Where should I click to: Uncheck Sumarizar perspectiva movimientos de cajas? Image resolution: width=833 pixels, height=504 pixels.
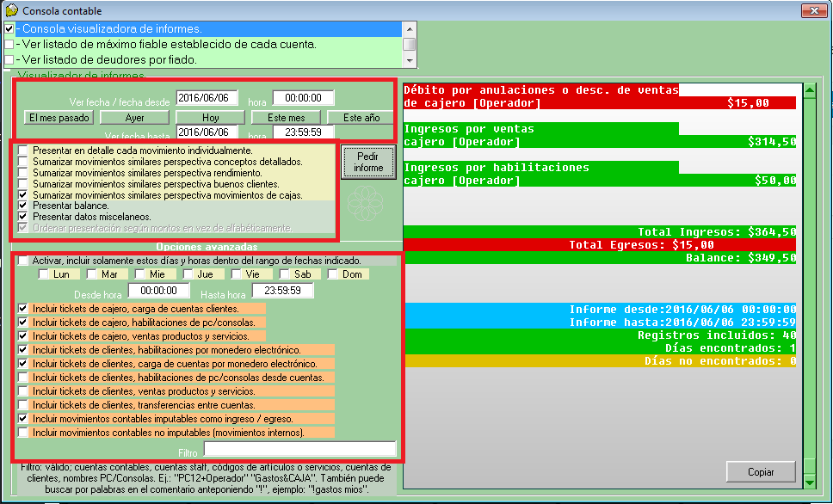(23, 195)
